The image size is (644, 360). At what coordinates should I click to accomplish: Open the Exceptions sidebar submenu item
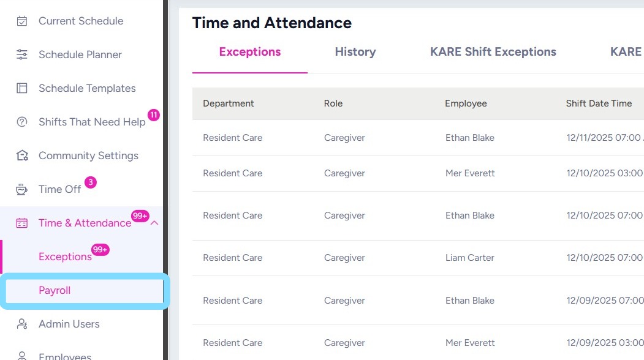(65, 257)
